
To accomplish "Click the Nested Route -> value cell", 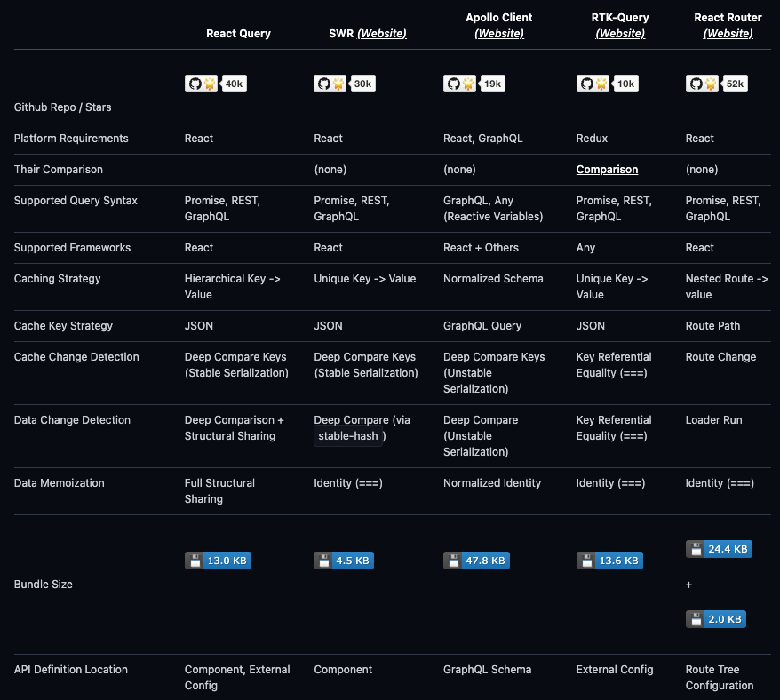I will coord(727,287).
